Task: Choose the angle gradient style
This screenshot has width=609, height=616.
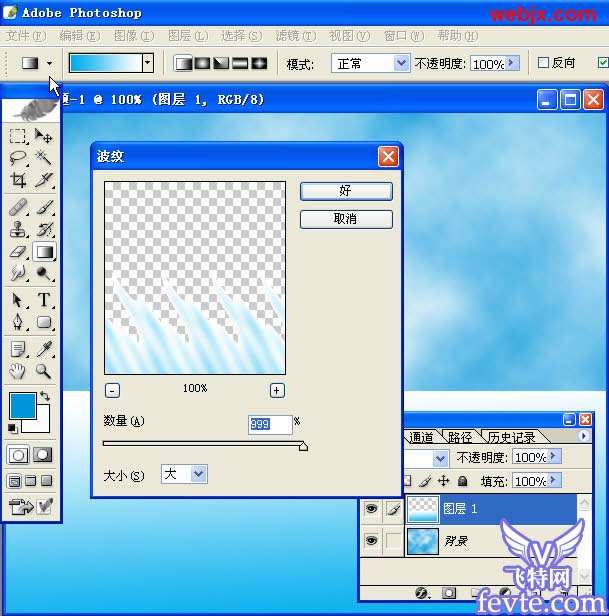Action: coord(221,63)
